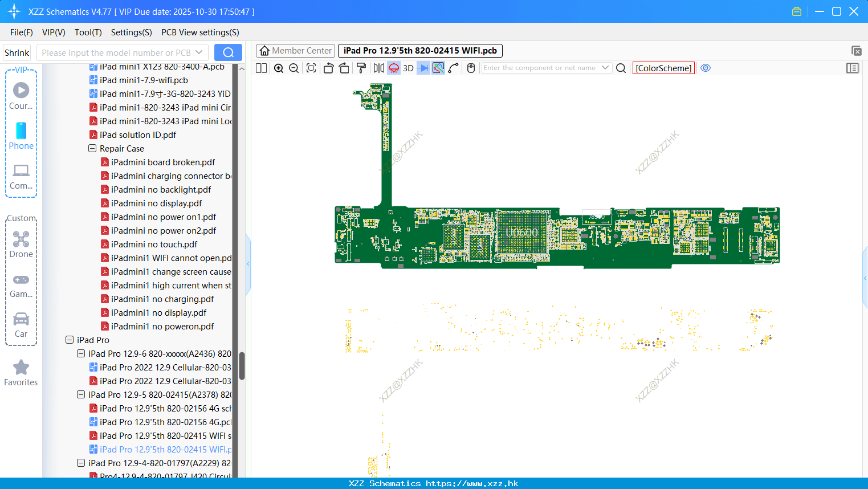Viewport: 868px width, 489px height.
Task: Rotate the board clockwise
Action: coord(344,68)
